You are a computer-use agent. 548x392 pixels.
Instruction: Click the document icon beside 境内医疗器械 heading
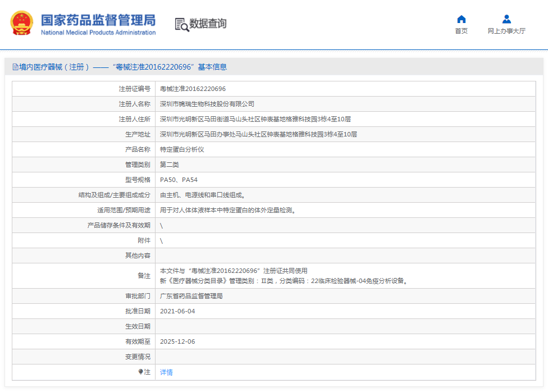(x=15, y=67)
